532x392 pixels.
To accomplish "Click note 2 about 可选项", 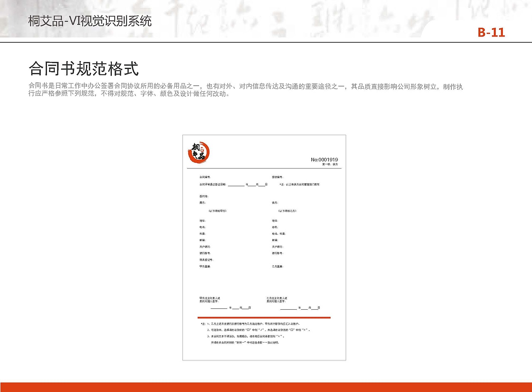I will pyautogui.click(x=259, y=330).
